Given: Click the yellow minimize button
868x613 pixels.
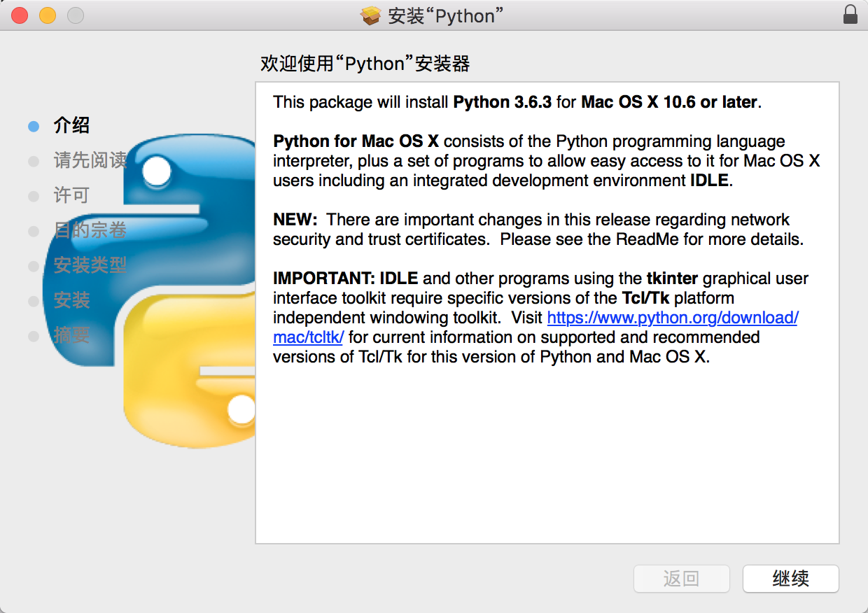Looking at the screenshot, I should click(x=46, y=14).
